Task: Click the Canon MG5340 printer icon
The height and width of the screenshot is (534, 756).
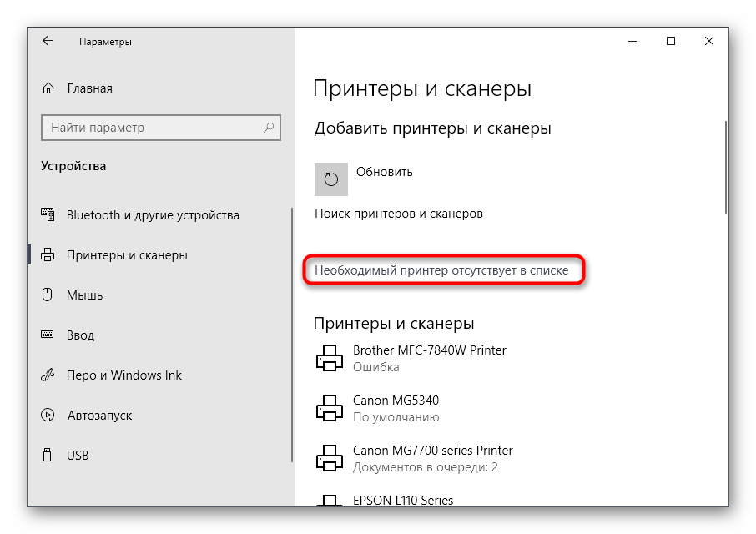Action: point(330,408)
